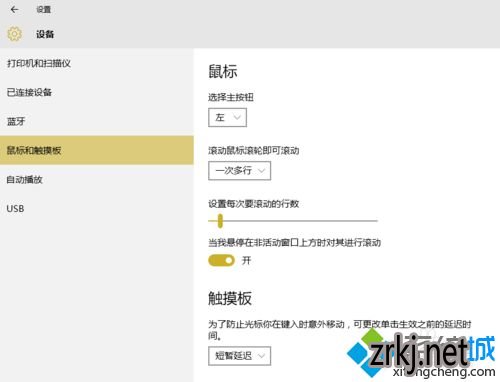The image size is (500, 382).
Task: Open the 选择主按钮 dropdown showing 左
Action: pyautogui.click(x=227, y=117)
